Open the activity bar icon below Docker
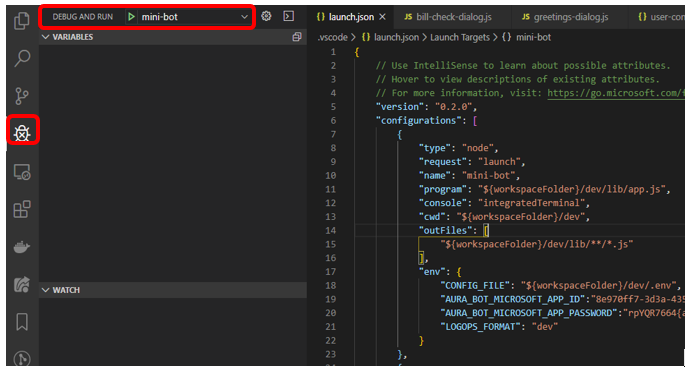690x371 pixels. point(22,284)
